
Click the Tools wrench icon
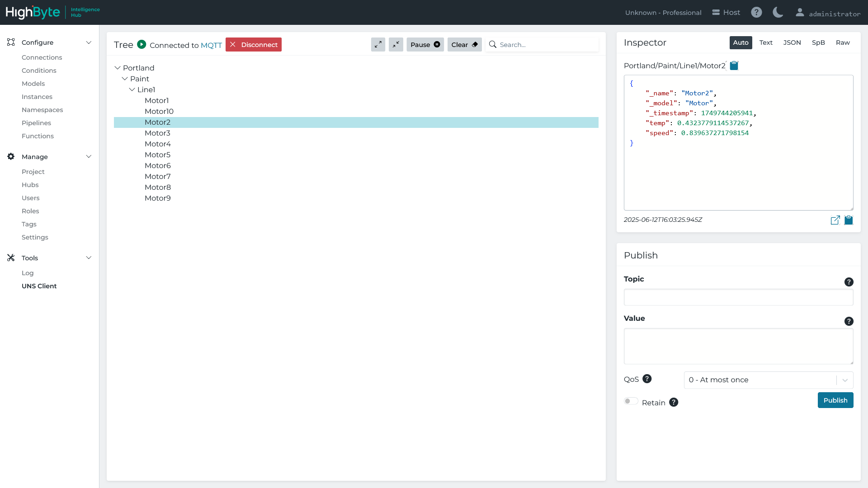[11, 258]
